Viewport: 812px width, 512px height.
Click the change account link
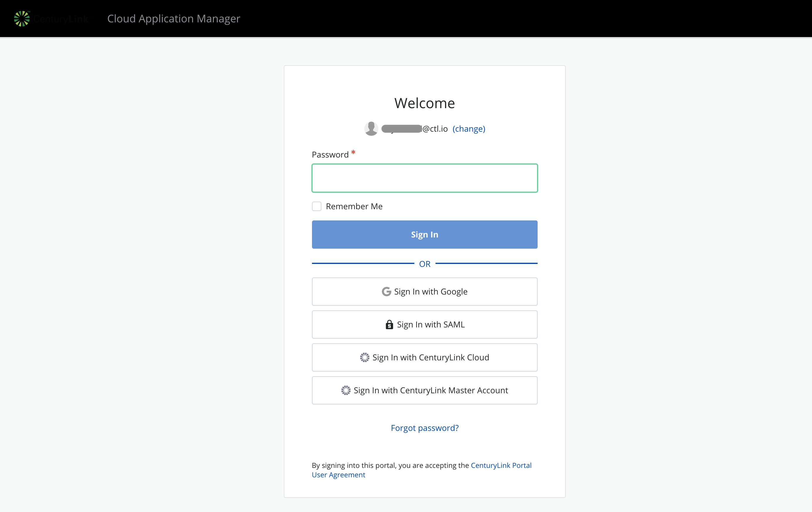[x=469, y=129]
